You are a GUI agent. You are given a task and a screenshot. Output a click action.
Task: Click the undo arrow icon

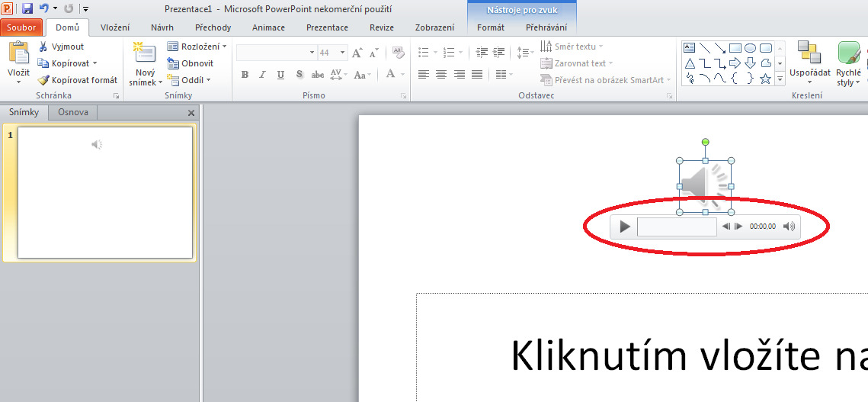coord(44,8)
